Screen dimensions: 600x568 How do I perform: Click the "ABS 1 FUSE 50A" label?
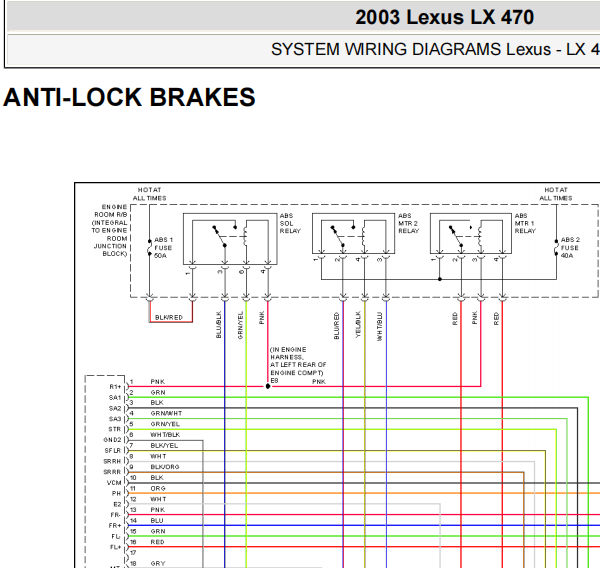point(163,248)
